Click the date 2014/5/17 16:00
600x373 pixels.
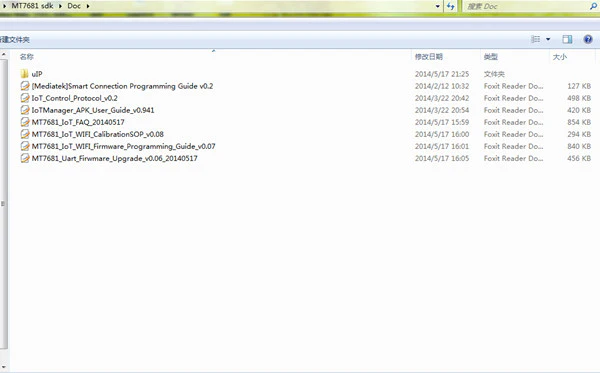[442, 134]
